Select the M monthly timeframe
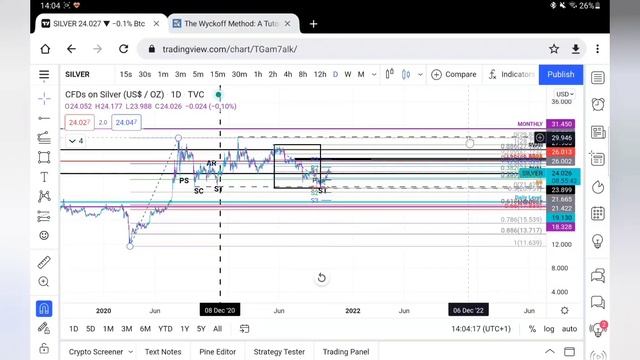The image size is (640, 360). (361, 74)
